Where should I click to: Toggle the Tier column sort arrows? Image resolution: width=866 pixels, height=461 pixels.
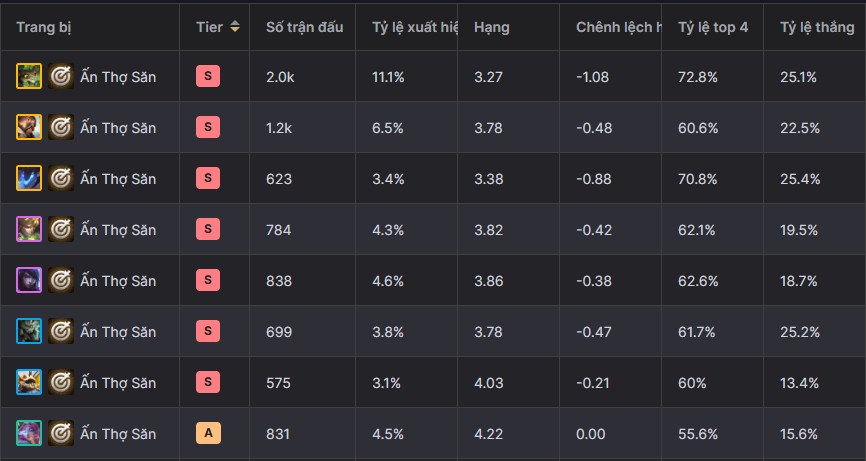235,27
